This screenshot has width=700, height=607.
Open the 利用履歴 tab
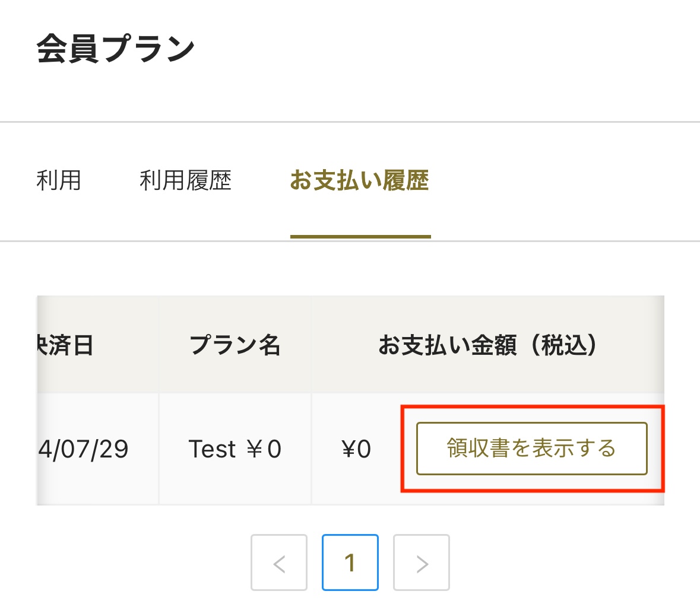[x=186, y=181]
